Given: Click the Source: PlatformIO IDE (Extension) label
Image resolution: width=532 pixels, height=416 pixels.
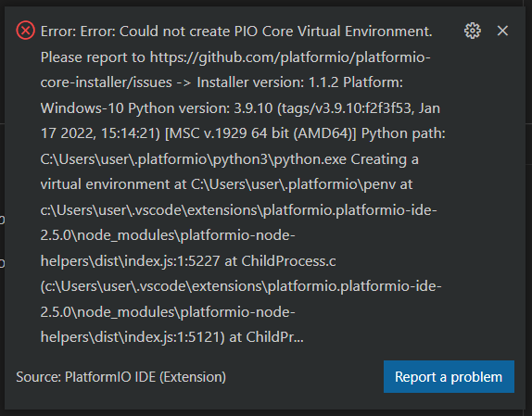Looking at the screenshot, I should [121, 377].
